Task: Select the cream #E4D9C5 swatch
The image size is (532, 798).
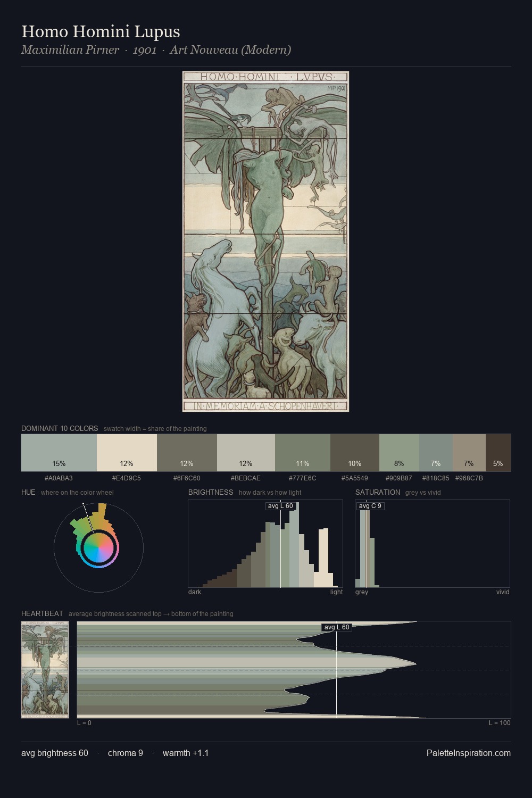Action: pos(127,453)
